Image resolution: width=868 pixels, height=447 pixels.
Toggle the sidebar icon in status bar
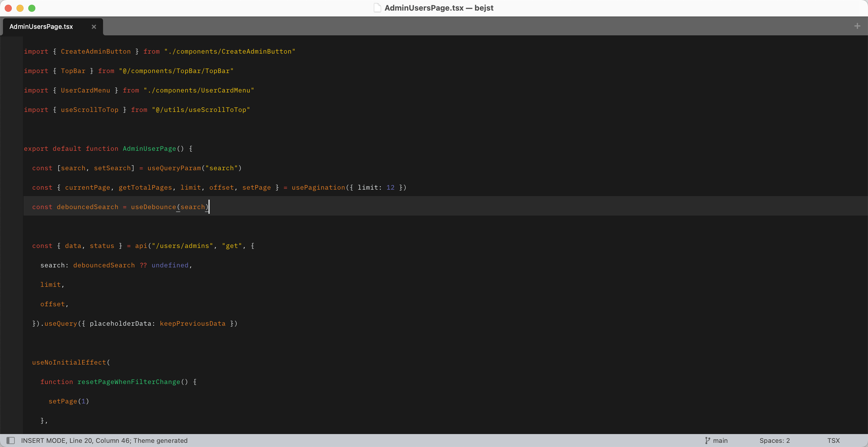coord(11,440)
